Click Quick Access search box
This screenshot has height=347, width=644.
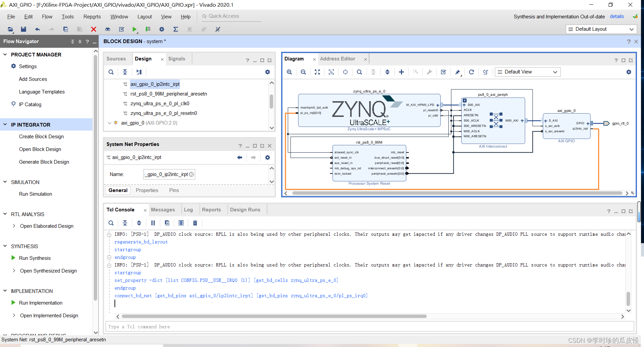click(x=231, y=16)
